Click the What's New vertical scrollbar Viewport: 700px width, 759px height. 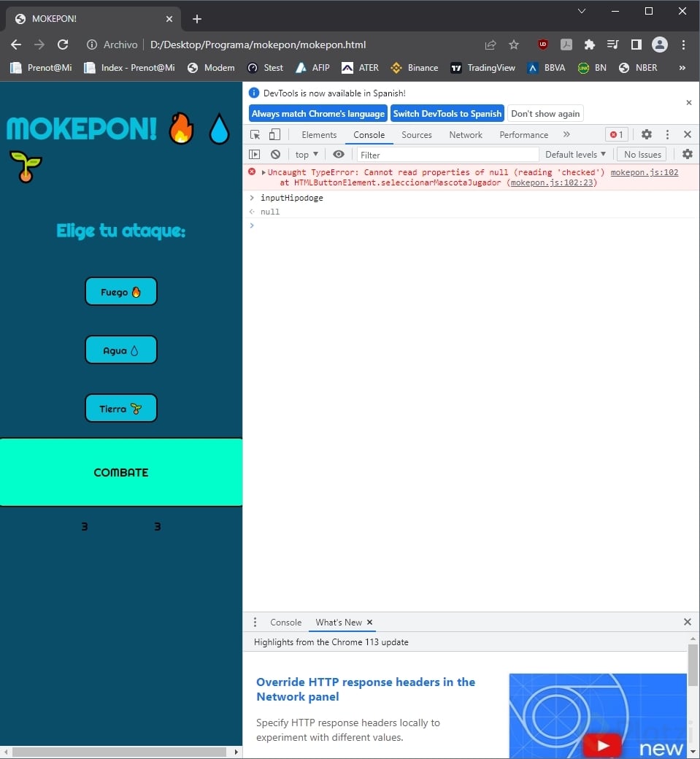pyautogui.click(x=693, y=665)
